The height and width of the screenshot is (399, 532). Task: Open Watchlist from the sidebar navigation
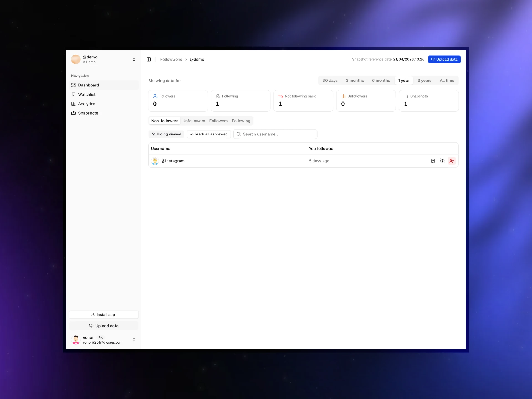point(87,94)
